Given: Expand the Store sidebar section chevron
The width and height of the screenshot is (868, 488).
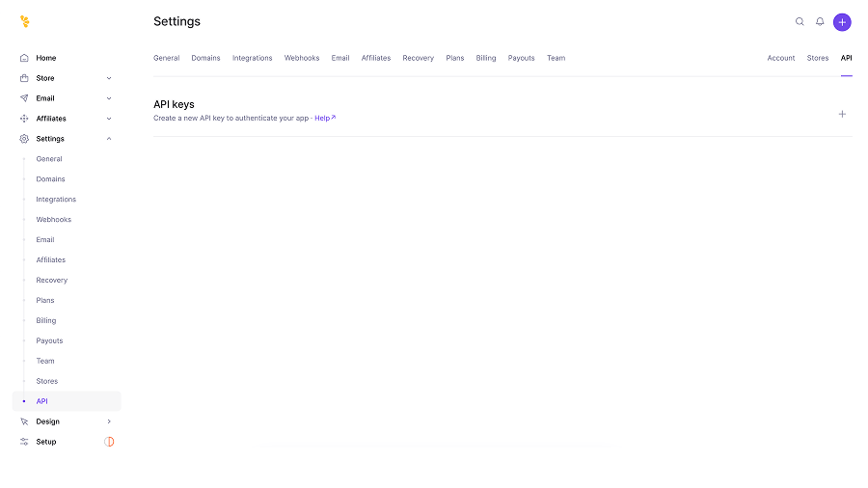Looking at the screenshot, I should tap(109, 78).
